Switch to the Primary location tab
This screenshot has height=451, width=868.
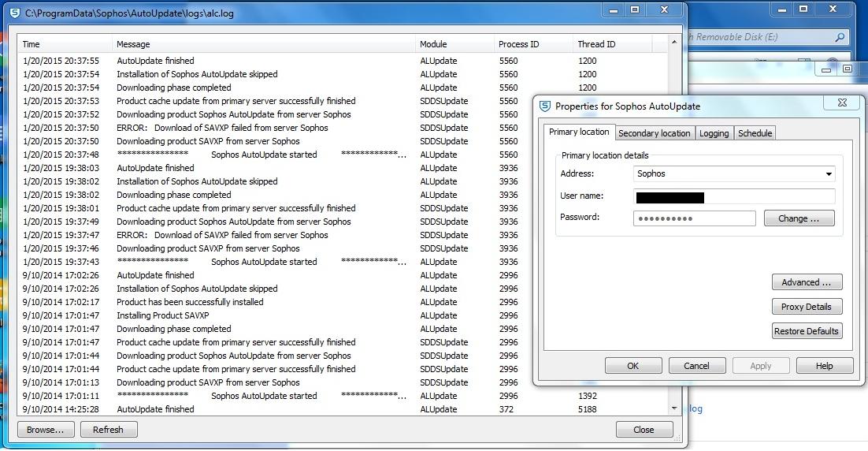click(578, 132)
